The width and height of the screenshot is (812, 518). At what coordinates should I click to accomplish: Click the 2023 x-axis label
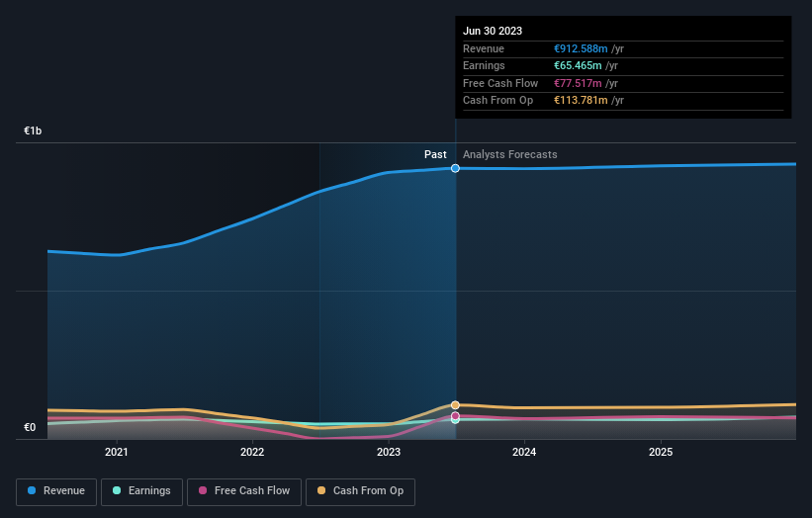pos(389,453)
